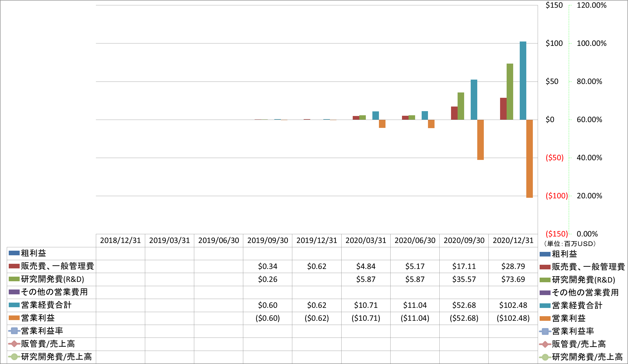Click the blue 粗利益 swatch in the right legend
Screen dimensions: 628x364
point(545,254)
